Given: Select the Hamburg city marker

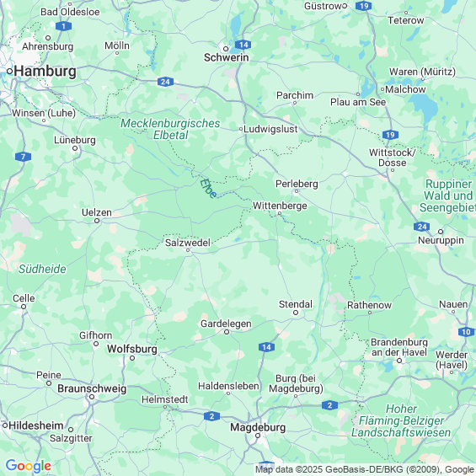Looking at the screenshot, I should coord(9,72).
